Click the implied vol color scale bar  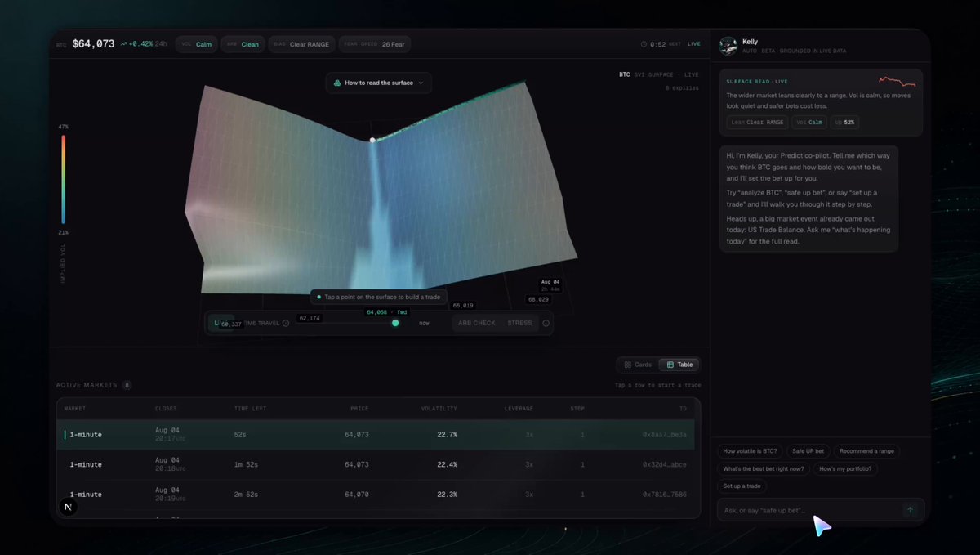click(x=63, y=179)
